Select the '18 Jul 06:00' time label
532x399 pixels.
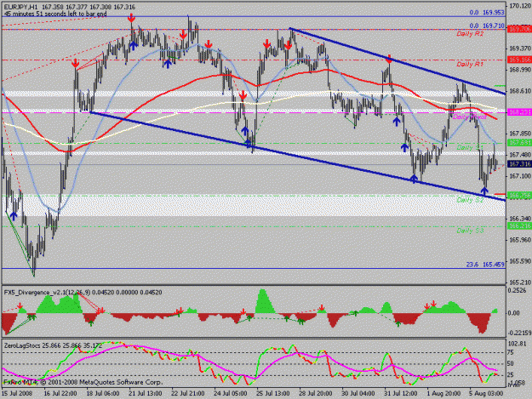(x=103, y=394)
